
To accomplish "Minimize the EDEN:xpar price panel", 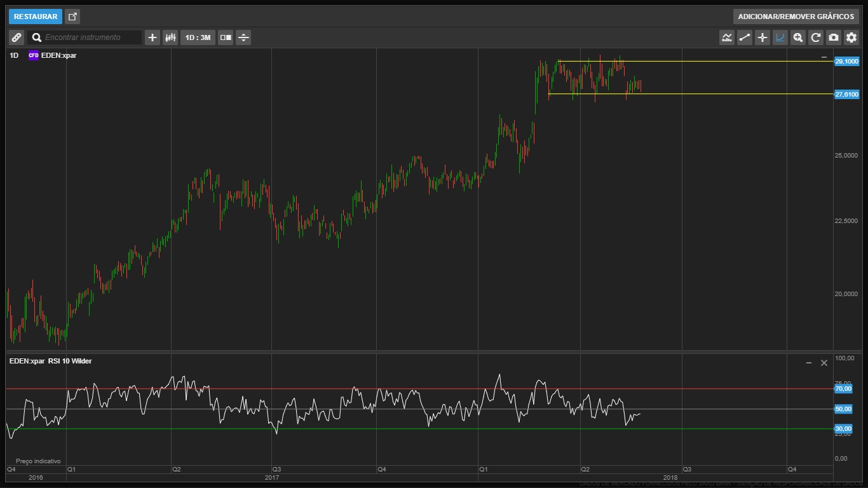I will (x=824, y=57).
